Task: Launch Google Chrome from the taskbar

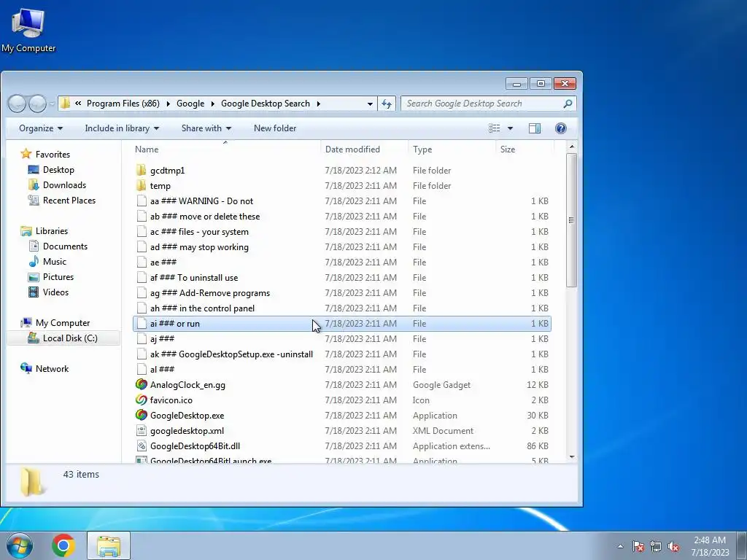Action: pyautogui.click(x=63, y=545)
